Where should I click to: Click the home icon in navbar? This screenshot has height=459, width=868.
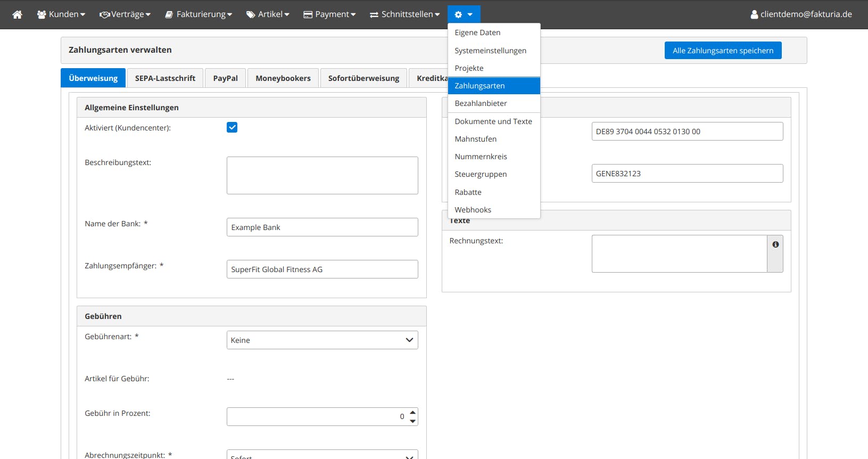[18, 14]
